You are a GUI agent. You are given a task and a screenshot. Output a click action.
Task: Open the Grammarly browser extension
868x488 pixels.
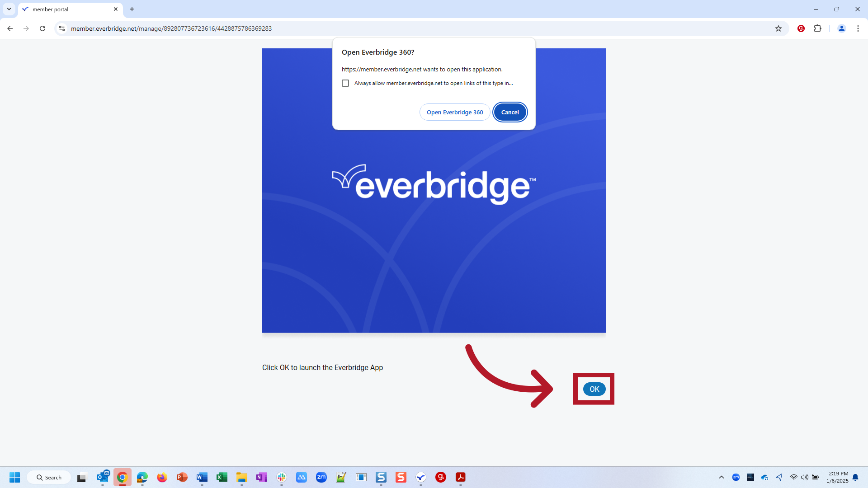tap(800, 28)
